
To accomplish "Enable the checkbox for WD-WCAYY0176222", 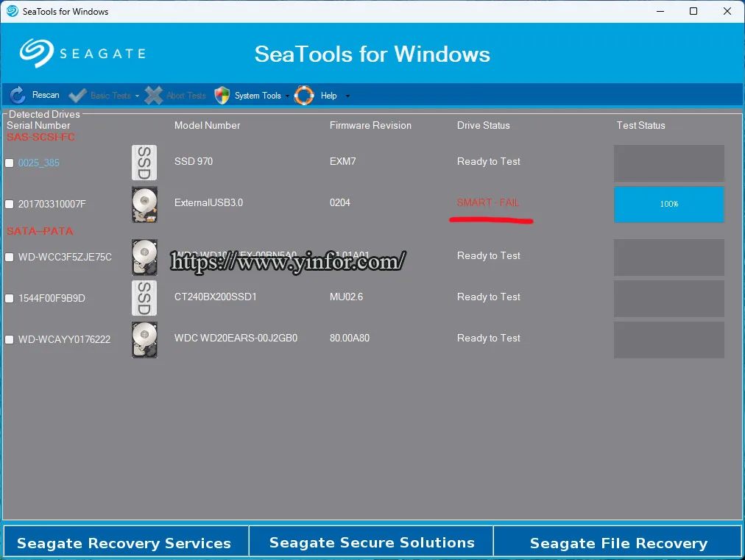I will (9, 340).
